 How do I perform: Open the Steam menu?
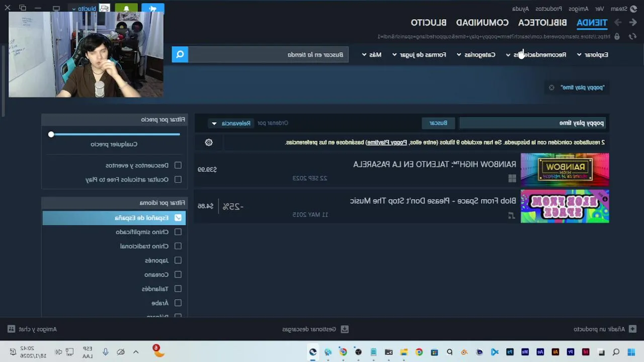coord(618,9)
